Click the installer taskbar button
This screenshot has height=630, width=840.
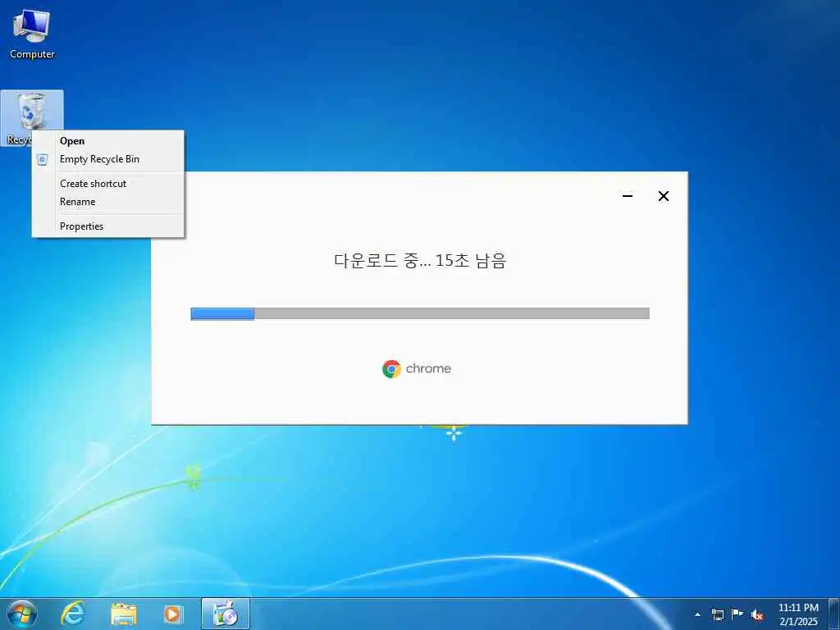coord(226,614)
